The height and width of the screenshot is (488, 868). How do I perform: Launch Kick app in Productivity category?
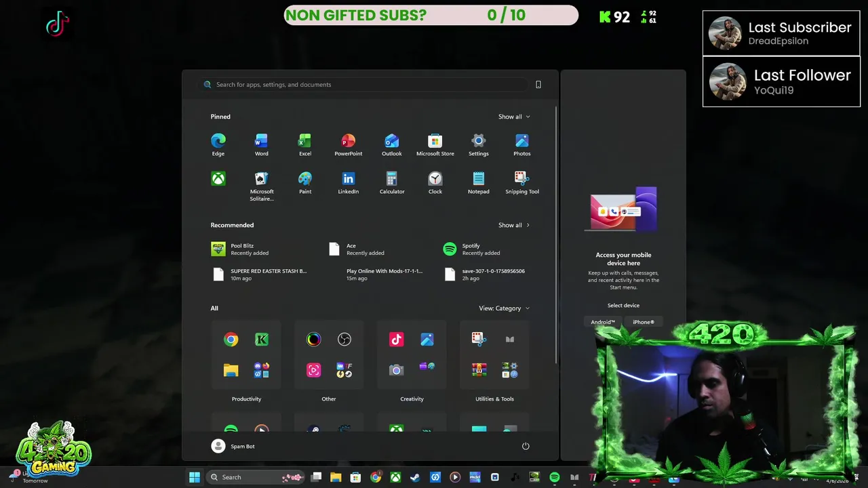(x=262, y=340)
